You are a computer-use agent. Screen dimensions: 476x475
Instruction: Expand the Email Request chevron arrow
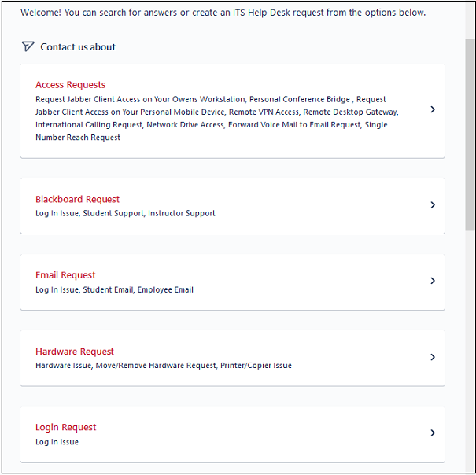pos(433,281)
